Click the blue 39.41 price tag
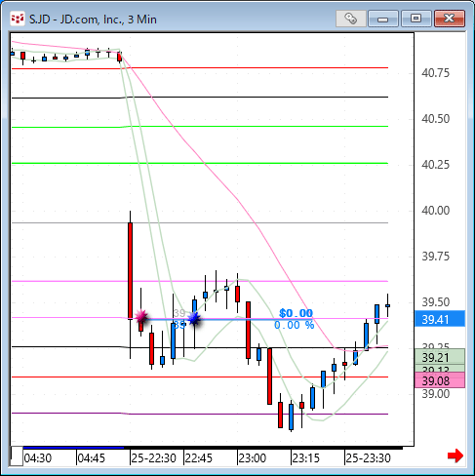The height and width of the screenshot is (476, 475). pos(440,319)
